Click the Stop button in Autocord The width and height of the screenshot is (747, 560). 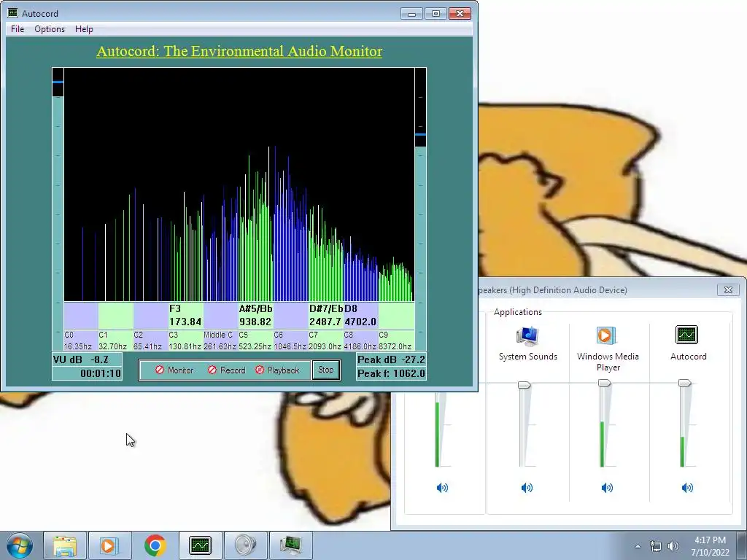coord(326,370)
